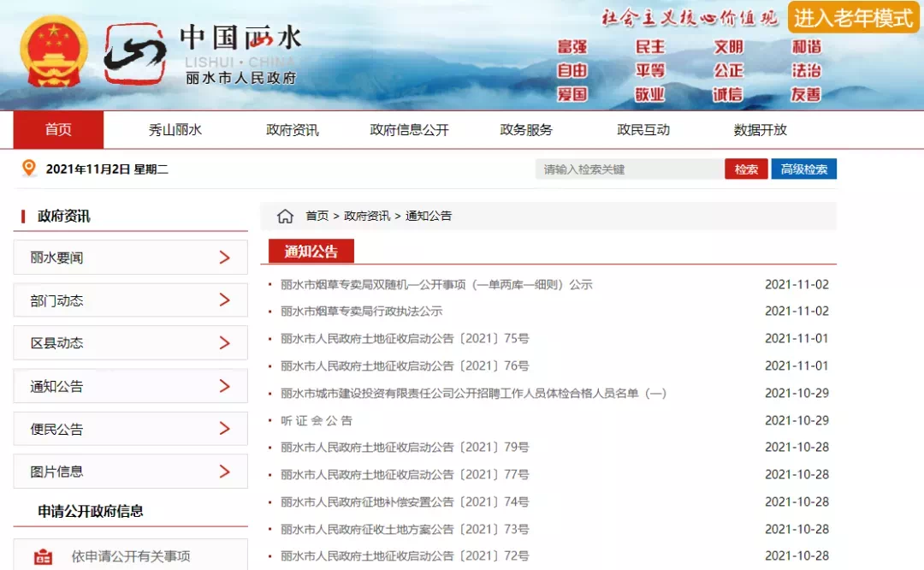Click the red chevron next to 图片信息
The height and width of the screenshot is (570, 924).
[224, 472]
